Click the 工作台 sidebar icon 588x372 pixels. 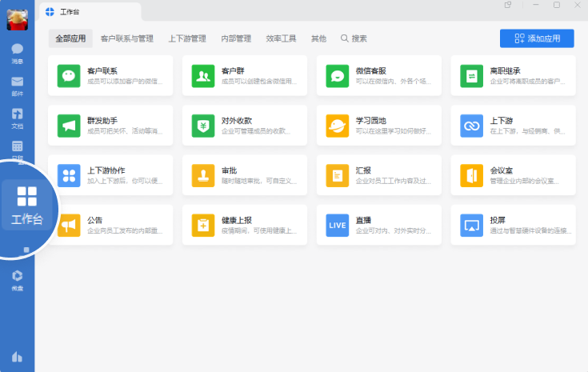coord(26,206)
